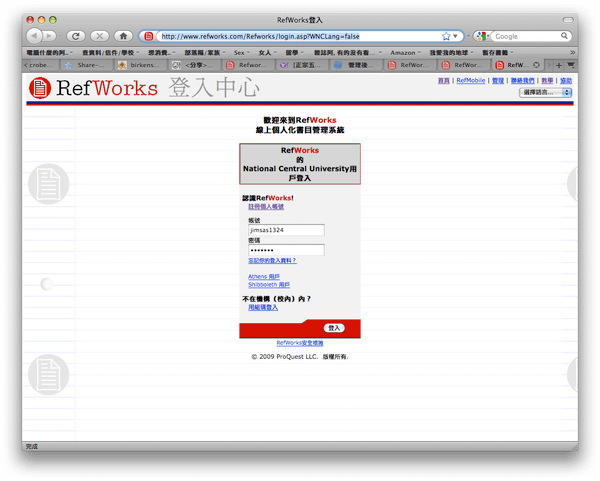Click the 帳號 username field with jimsas1324

[x=286, y=230]
